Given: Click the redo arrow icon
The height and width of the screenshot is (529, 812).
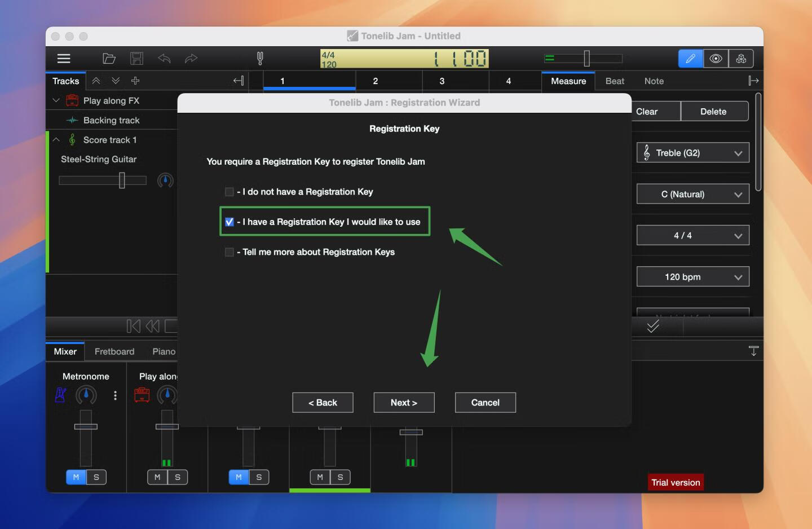Looking at the screenshot, I should pos(191,58).
